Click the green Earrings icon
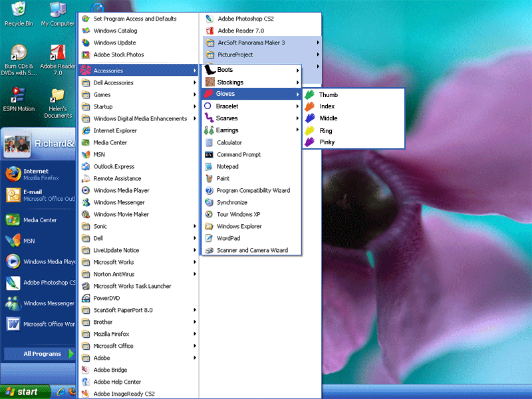Image resolution: width=532 pixels, height=399 pixels. pyautogui.click(x=209, y=130)
